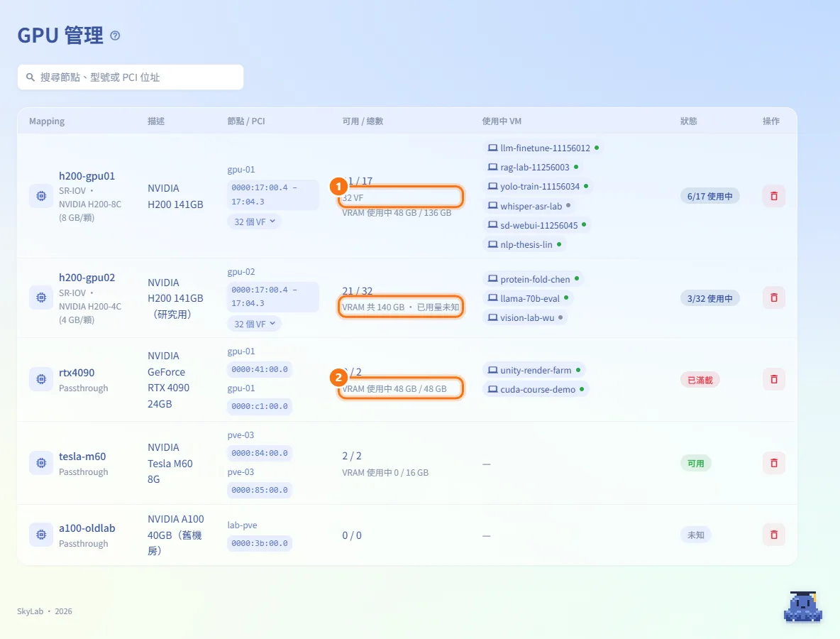Open the sd-webui-11256045 VM chip

[x=537, y=225]
